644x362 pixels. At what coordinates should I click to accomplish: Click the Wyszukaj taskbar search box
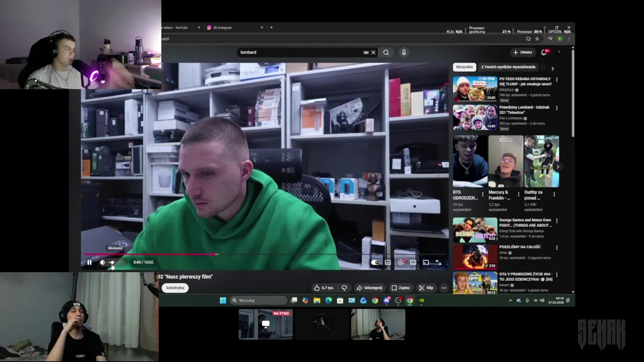(259, 301)
